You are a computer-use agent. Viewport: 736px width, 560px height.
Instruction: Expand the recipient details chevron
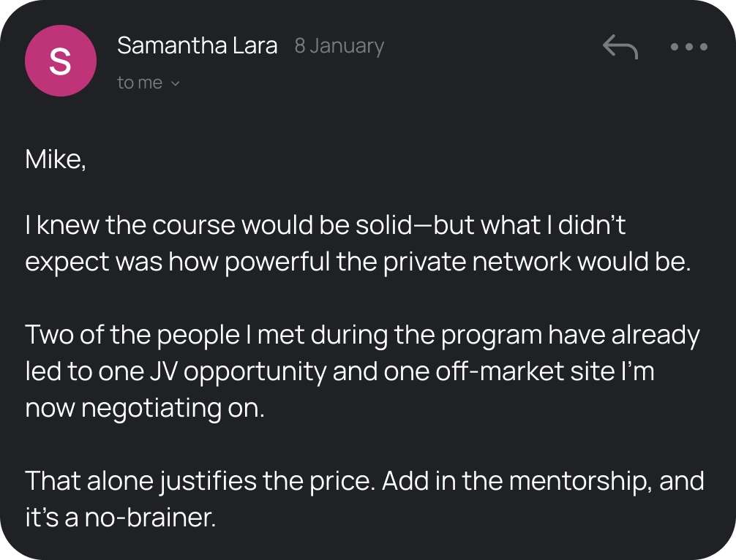[x=175, y=84]
